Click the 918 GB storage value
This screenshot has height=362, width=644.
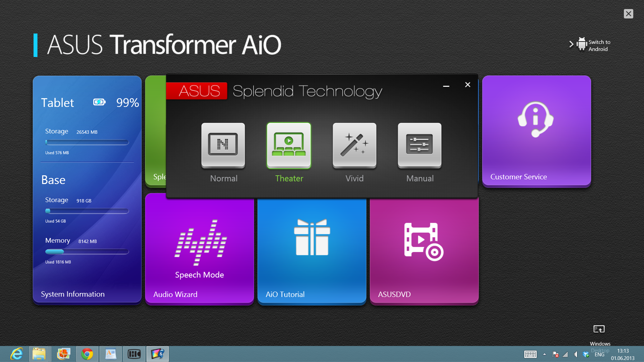pos(84,201)
